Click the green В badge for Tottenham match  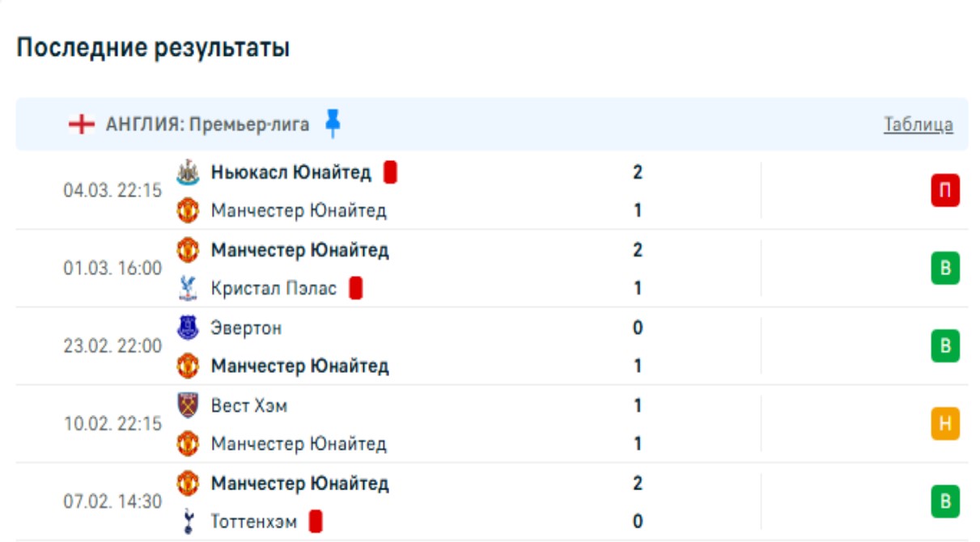(x=944, y=502)
